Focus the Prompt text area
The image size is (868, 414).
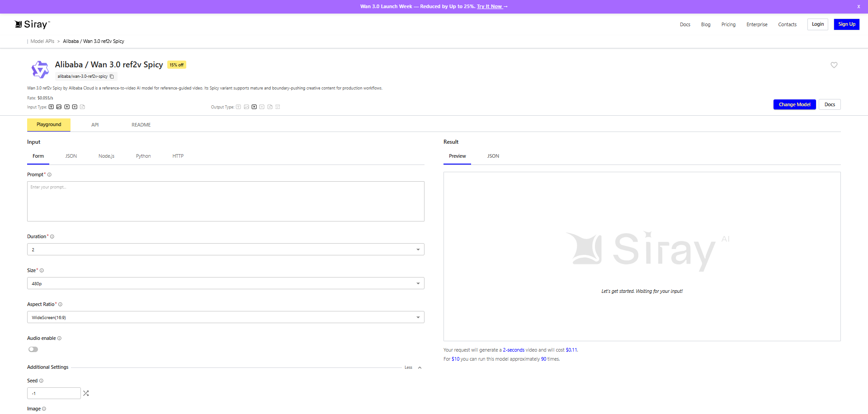[226, 202]
